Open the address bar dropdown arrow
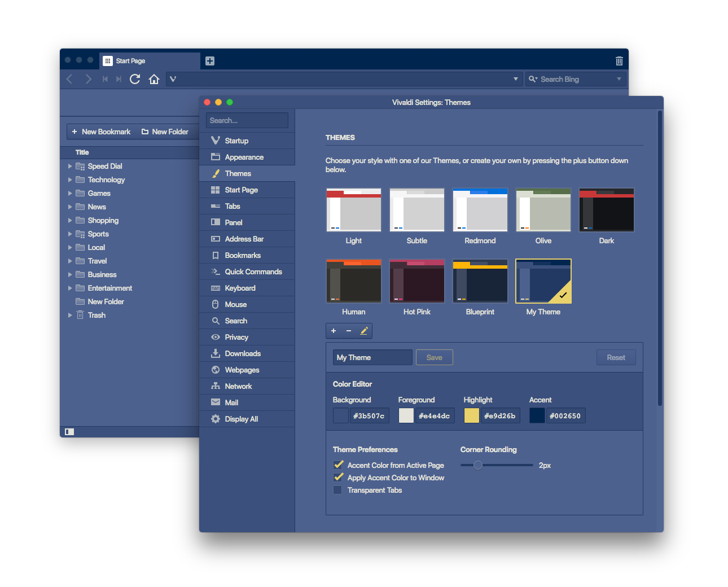This screenshot has width=728, height=587. pos(515,79)
